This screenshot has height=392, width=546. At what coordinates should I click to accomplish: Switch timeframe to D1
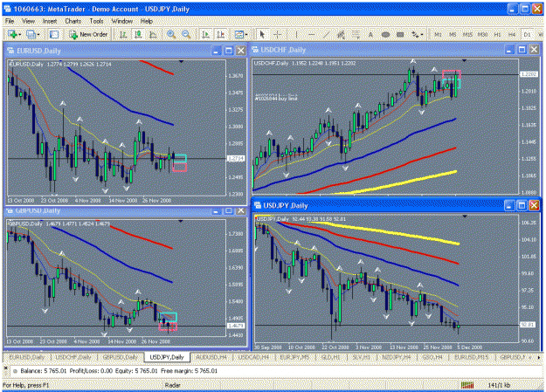tap(527, 34)
